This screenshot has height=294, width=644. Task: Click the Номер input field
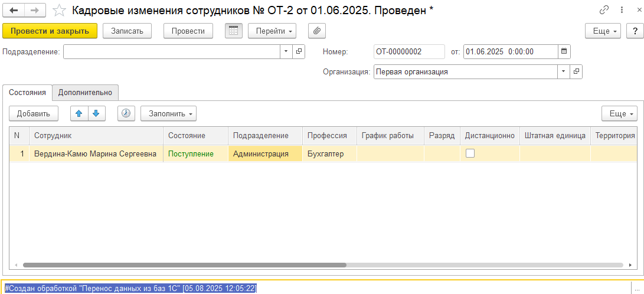409,51
